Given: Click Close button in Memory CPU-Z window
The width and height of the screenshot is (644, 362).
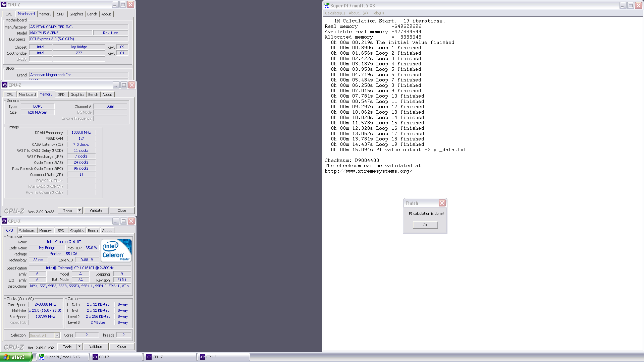Looking at the screenshot, I should point(122,210).
